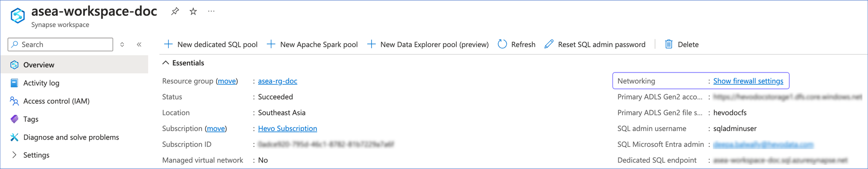Open the more options ellipsis menu
868x169 pixels.
(211, 11)
